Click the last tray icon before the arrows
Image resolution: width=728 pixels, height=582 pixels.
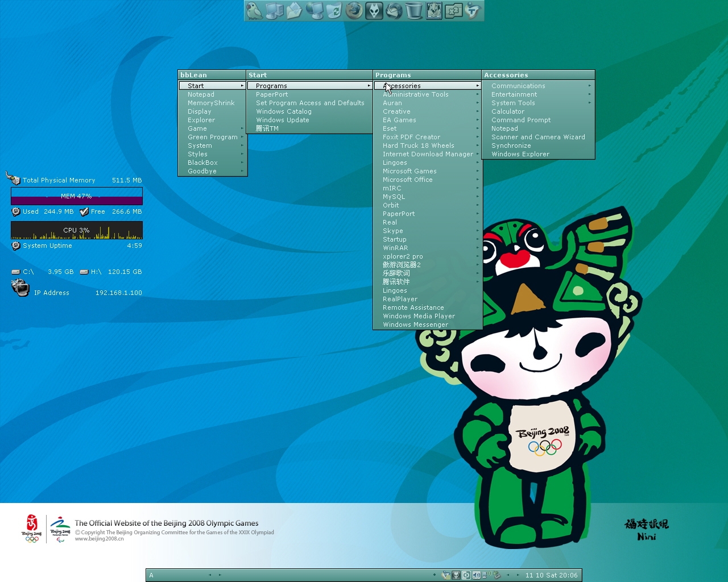coord(497,575)
